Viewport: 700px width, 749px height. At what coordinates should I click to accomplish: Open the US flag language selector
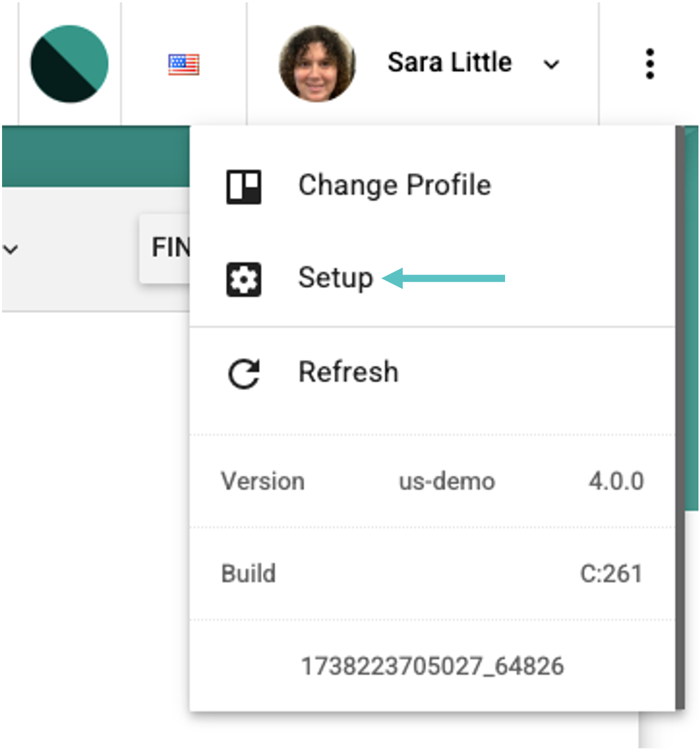click(184, 65)
